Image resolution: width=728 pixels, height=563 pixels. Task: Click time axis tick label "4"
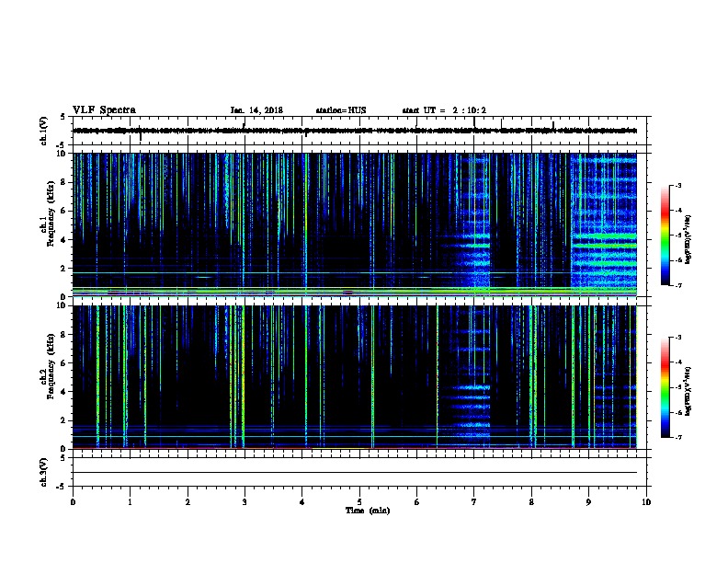point(302,501)
